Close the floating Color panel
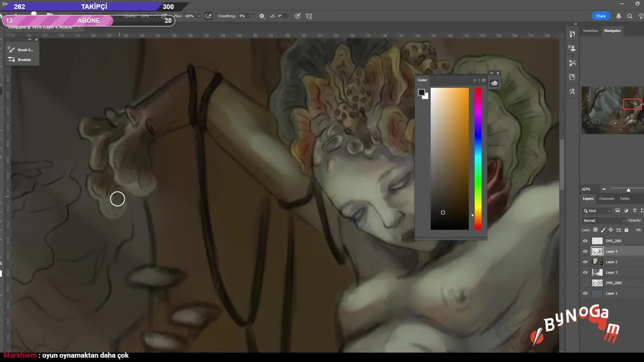 [x=498, y=73]
